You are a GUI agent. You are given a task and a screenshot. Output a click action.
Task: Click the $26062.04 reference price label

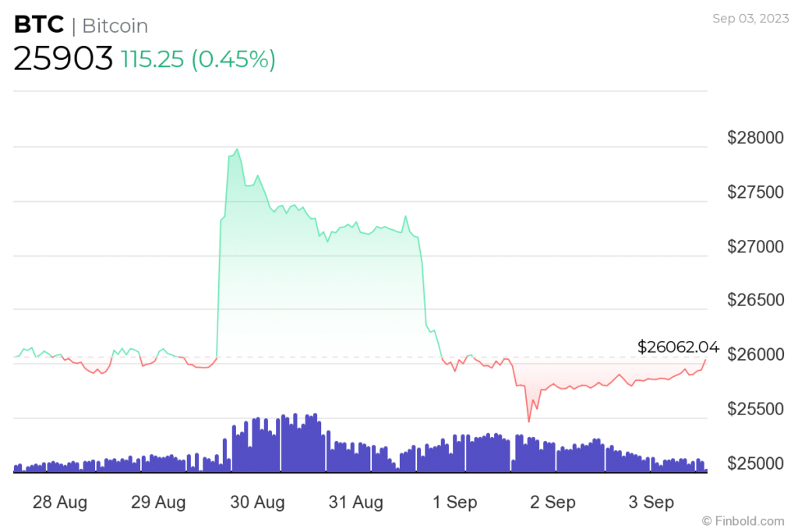[678, 347]
